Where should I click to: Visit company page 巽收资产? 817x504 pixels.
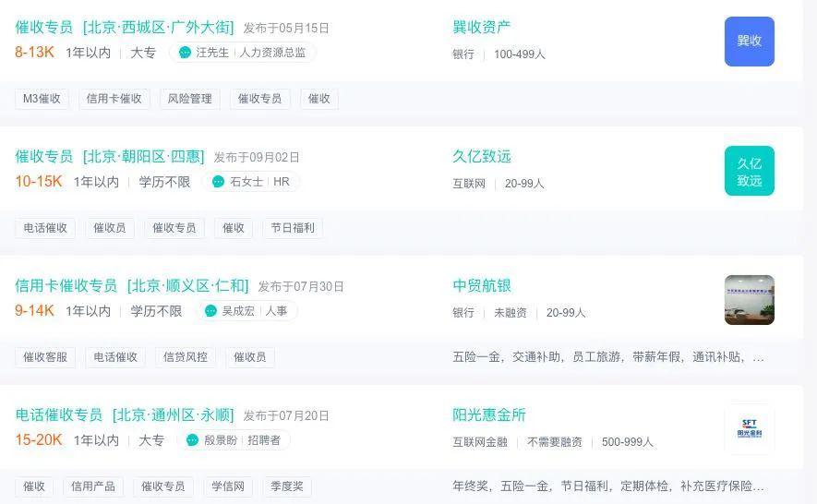pyautogui.click(x=482, y=27)
